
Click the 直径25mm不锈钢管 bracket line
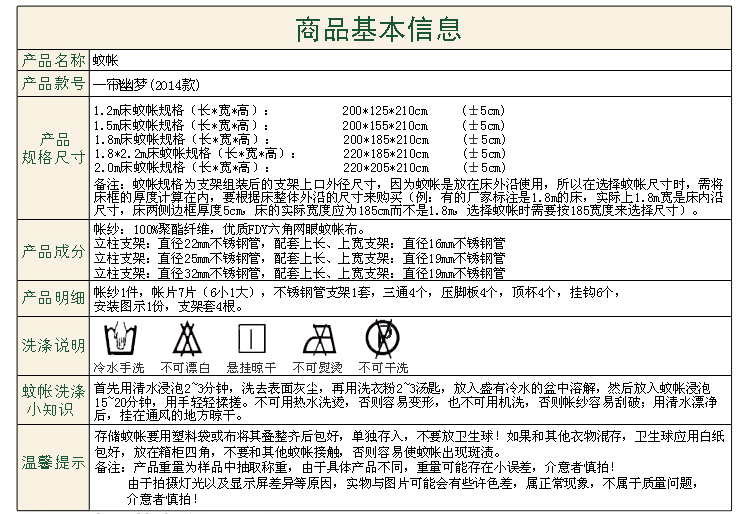299,258
